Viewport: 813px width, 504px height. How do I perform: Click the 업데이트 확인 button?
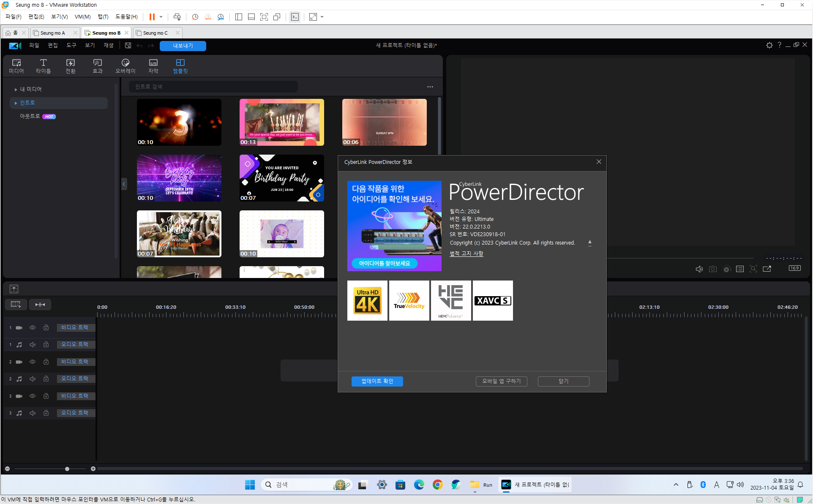[377, 381]
